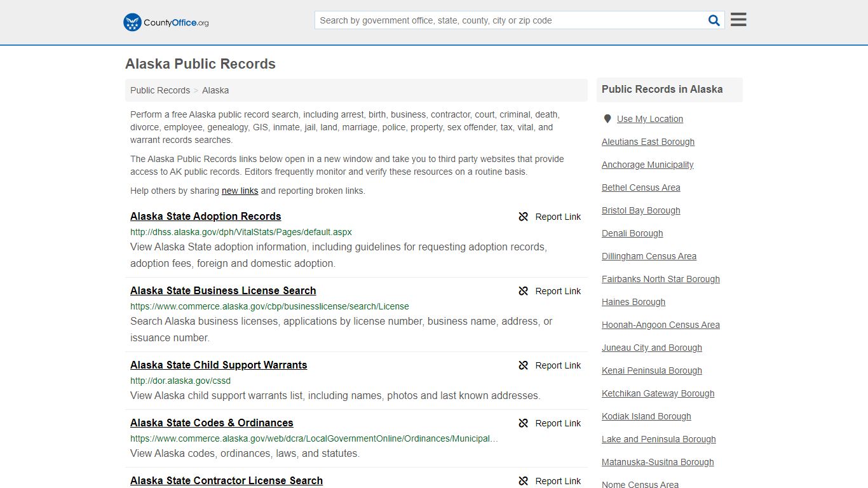Follow the 'new links' sharing link
This screenshot has height=488, width=868.
pos(240,191)
